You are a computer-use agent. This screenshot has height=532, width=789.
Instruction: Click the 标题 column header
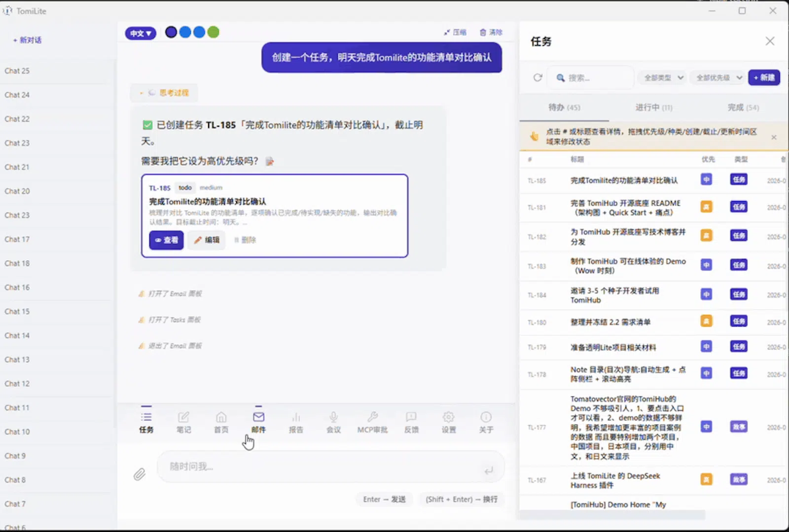[x=577, y=159]
